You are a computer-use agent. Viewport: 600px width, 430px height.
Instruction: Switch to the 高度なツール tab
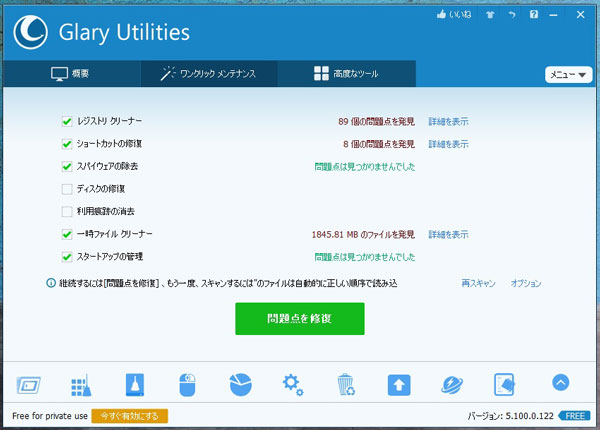[x=347, y=73]
